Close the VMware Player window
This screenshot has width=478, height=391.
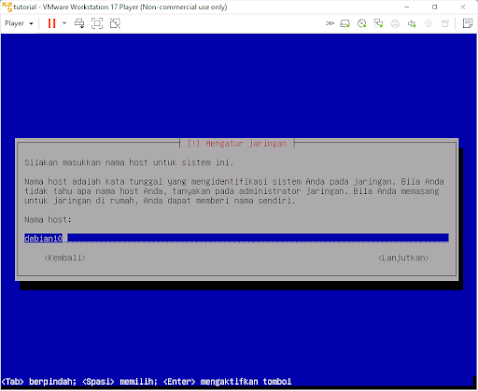(463, 7)
